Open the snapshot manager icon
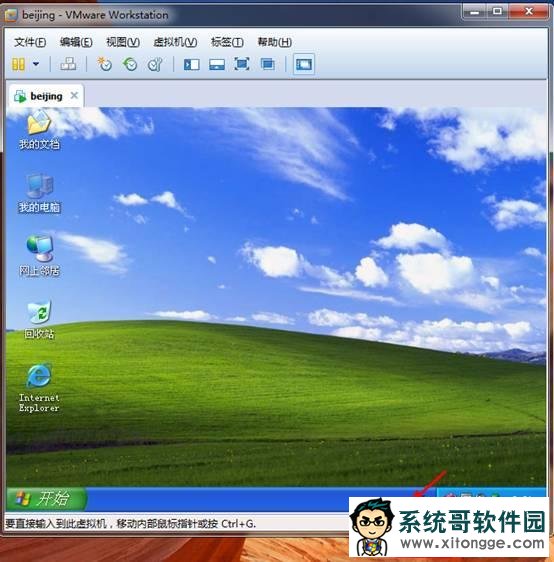The width and height of the screenshot is (554, 562). 155,65
